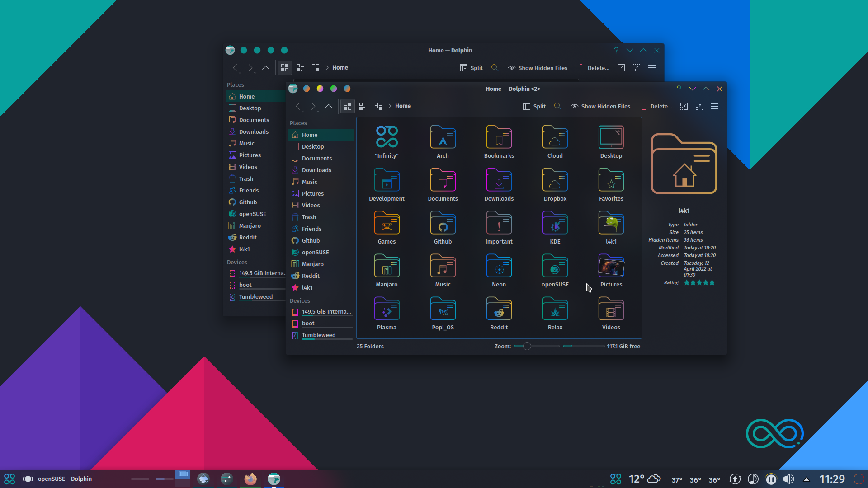
Task: Adjust the icon Zoom slider
Action: click(x=526, y=346)
